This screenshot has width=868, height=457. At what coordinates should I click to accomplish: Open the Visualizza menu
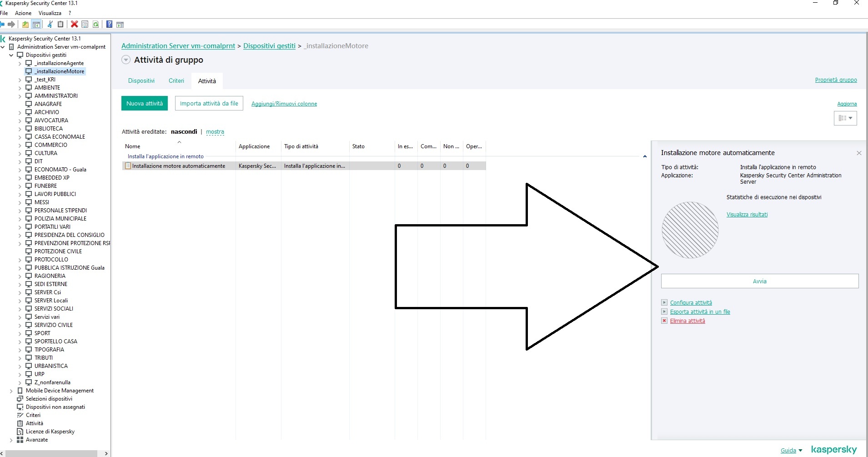click(x=50, y=13)
